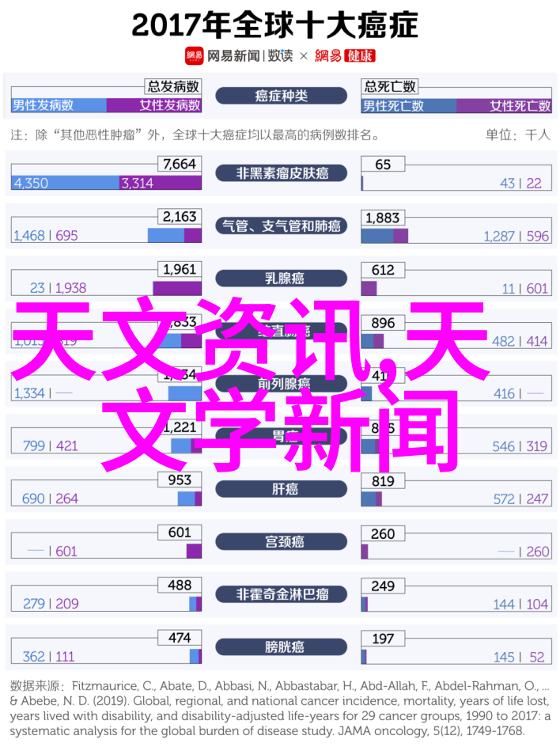Click the 乳腺癌 category pill
This screenshot has width=560, height=747.
point(282,279)
